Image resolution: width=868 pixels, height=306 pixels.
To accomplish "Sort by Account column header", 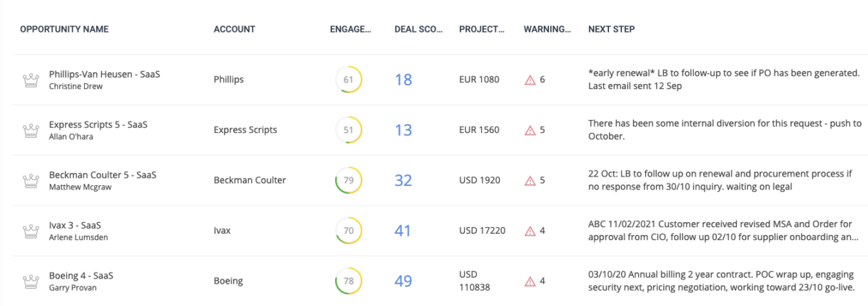I will coord(234,30).
